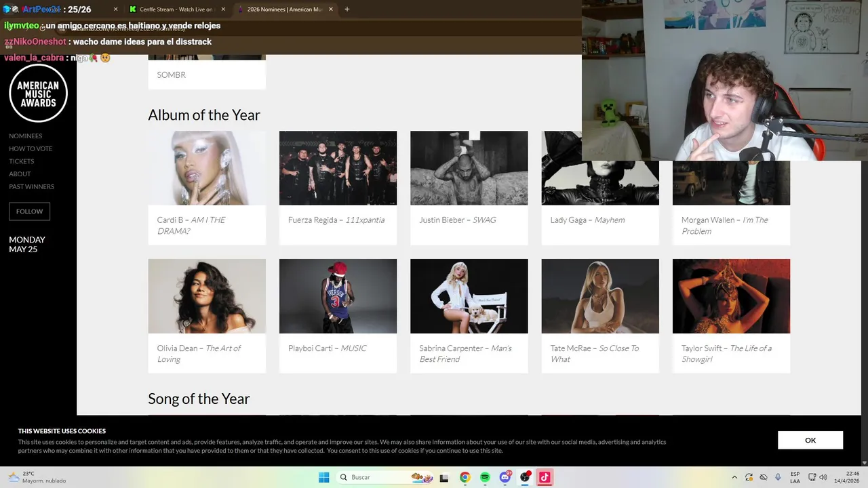Open the Windows Start menu
Image resolution: width=868 pixels, height=488 pixels.
click(x=324, y=477)
